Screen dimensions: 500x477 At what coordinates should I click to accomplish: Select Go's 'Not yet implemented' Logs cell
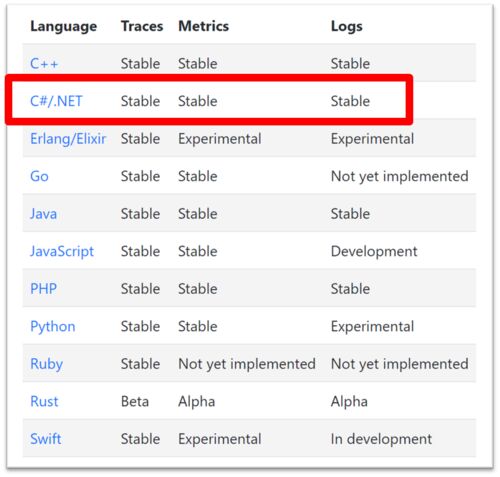(x=400, y=176)
